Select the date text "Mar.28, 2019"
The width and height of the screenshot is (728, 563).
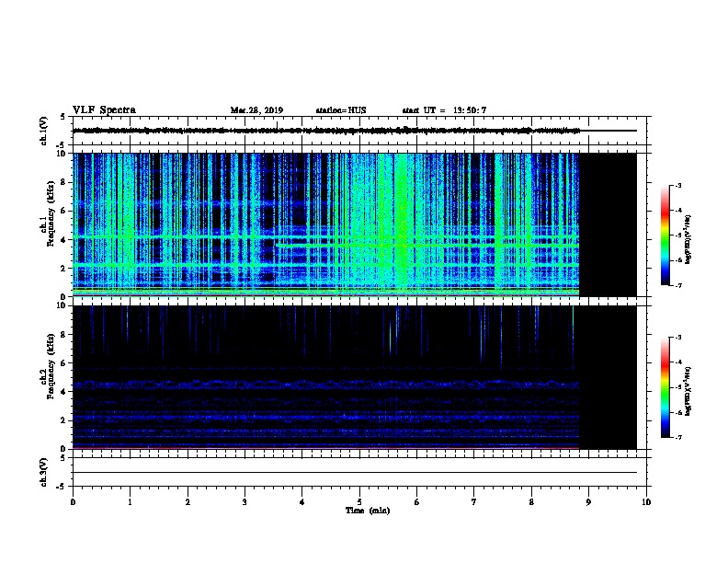click(x=256, y=110)
